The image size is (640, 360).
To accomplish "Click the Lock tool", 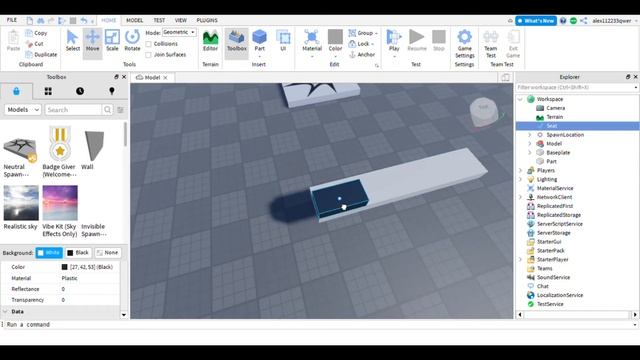I will click(361, 44).
